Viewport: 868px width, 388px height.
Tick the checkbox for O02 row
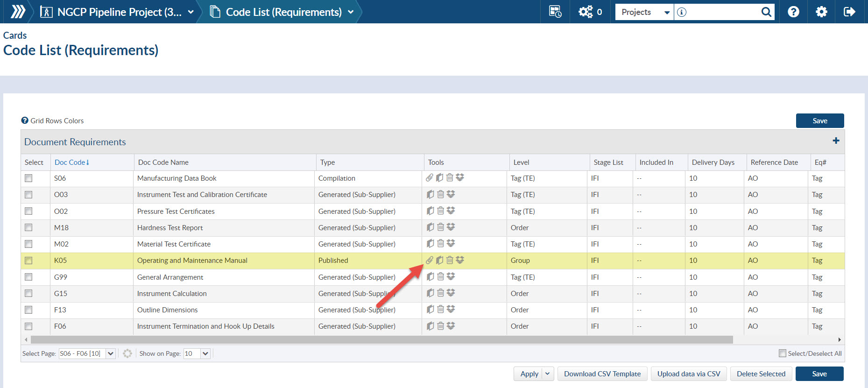[x=29, y=211]
